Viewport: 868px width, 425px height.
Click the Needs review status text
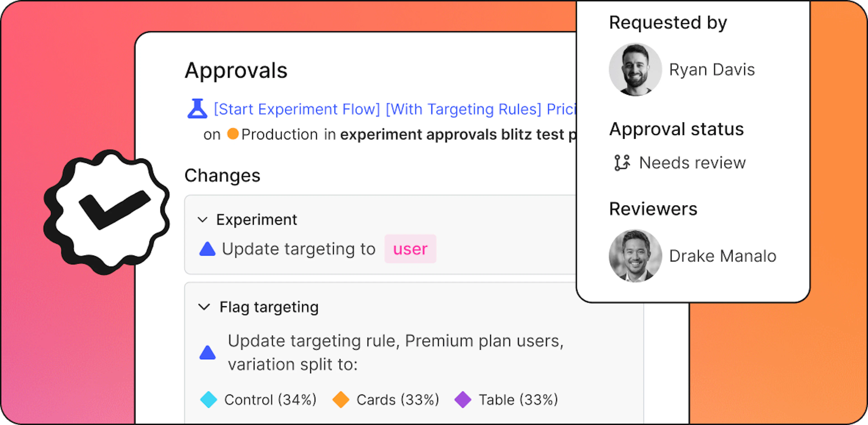coord(692,163)
